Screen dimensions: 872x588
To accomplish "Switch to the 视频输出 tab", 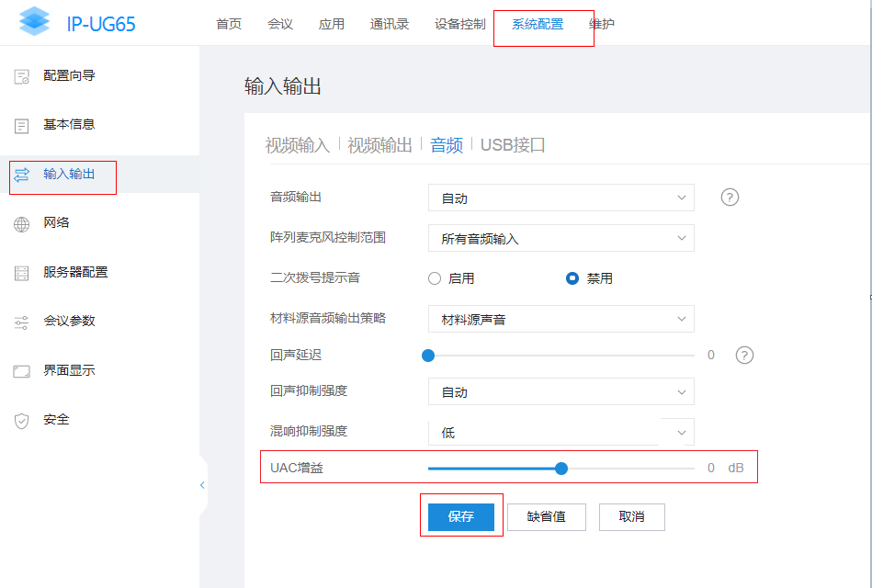I will (379, 145).
